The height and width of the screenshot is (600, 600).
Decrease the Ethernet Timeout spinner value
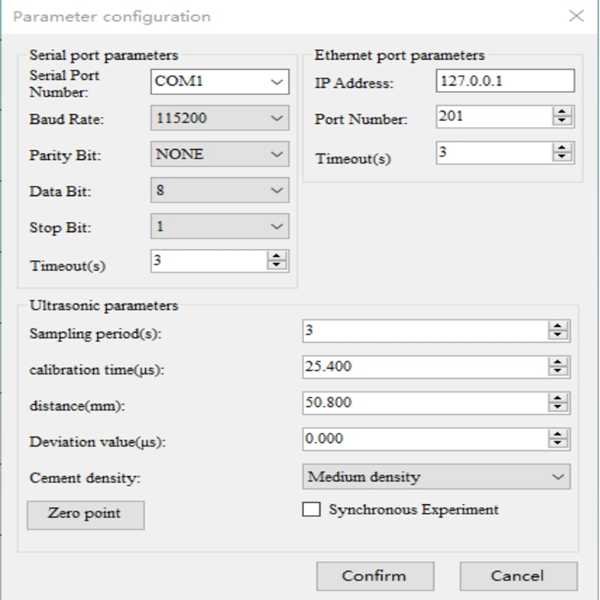(x=562, y=157)
